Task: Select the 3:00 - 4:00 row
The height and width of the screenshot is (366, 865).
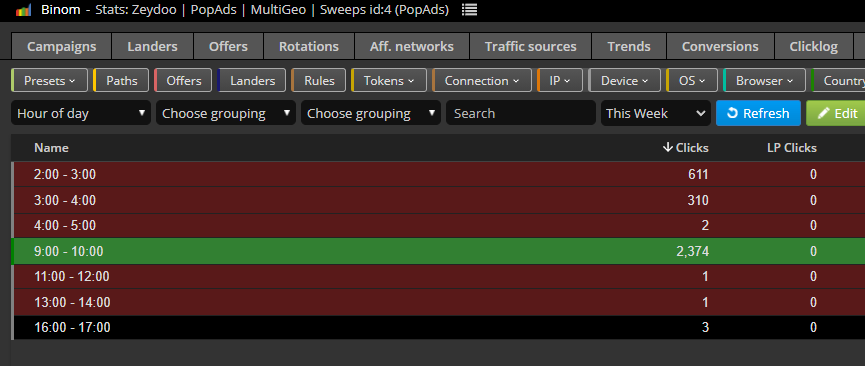Action: click(x=438, y=200)
